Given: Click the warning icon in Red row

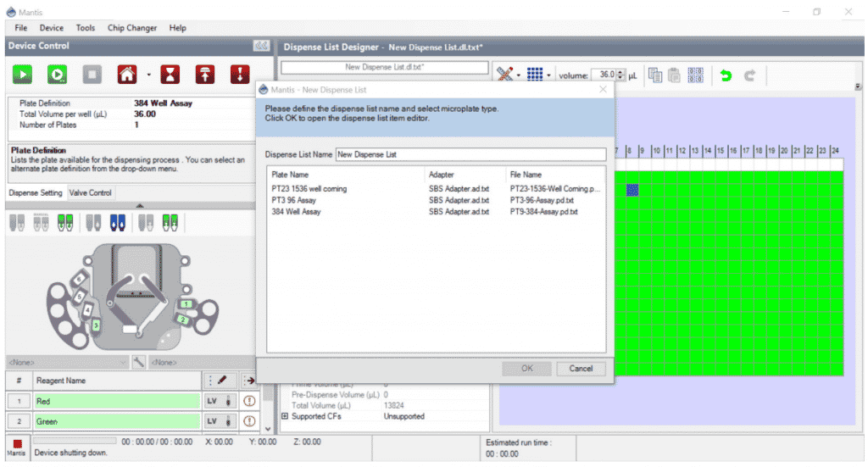Looking at the screenshot, I should coord(250,401).
